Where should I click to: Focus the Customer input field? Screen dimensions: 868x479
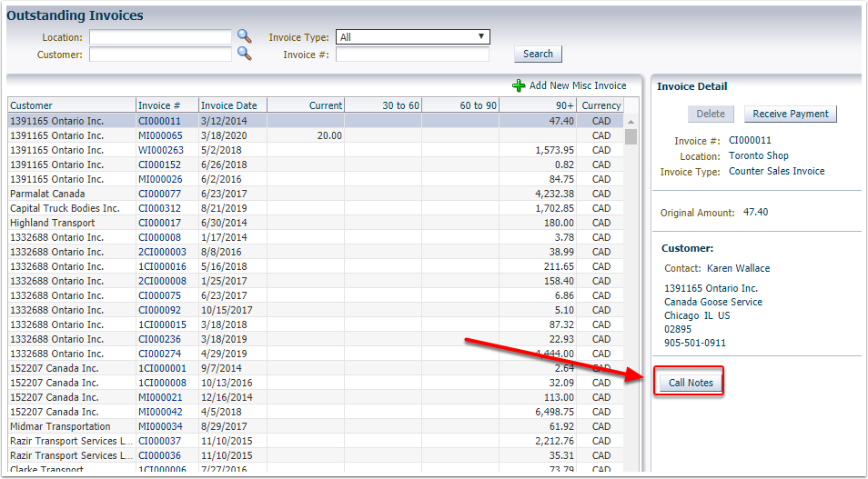point(160,55)
